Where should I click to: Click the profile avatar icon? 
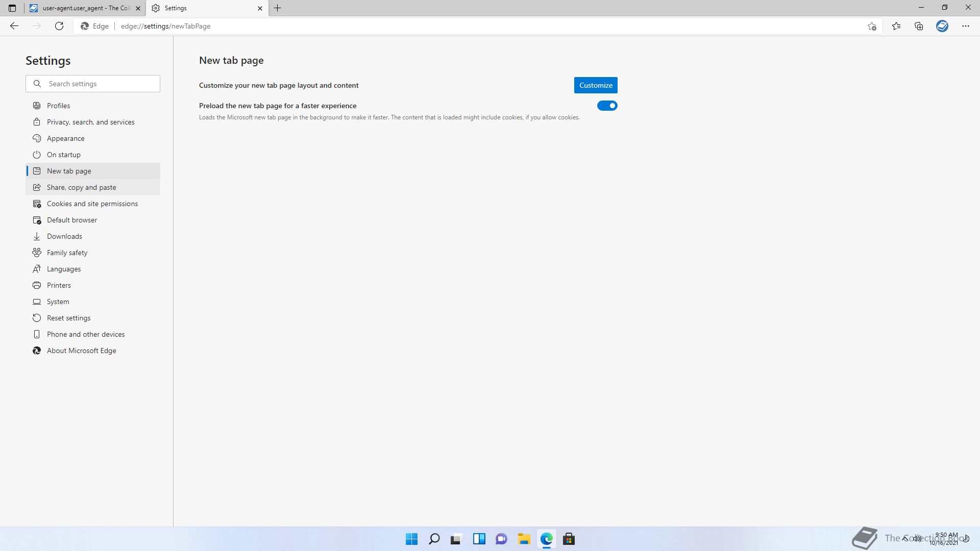(x=942, y=26)
